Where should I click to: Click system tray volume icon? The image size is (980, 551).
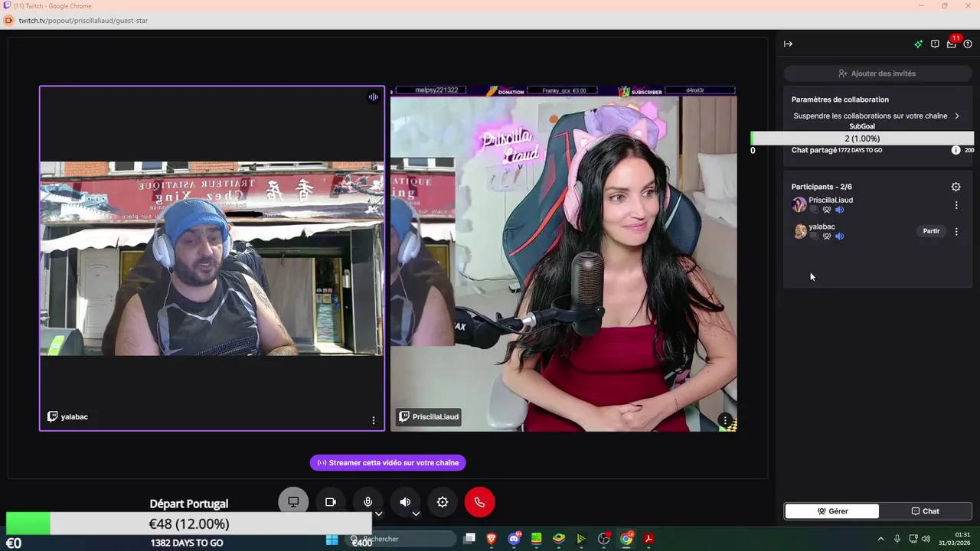(x=926, y=539)
